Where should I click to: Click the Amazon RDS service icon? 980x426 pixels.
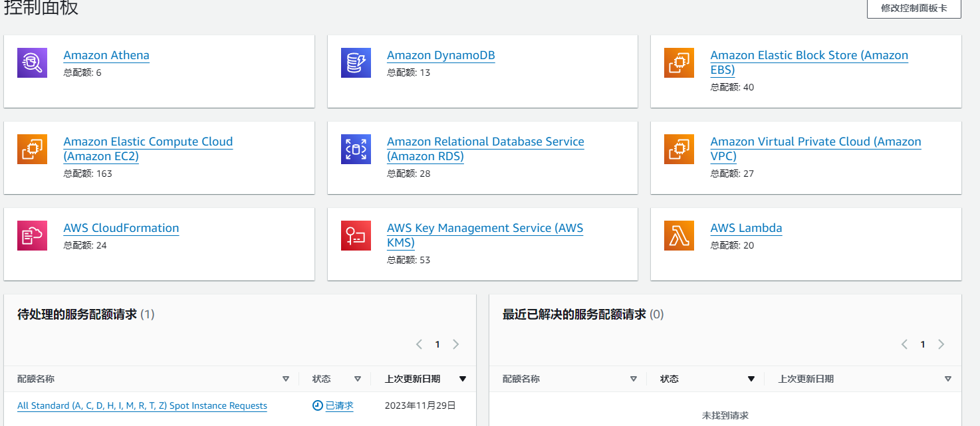[x=356, y=150]
